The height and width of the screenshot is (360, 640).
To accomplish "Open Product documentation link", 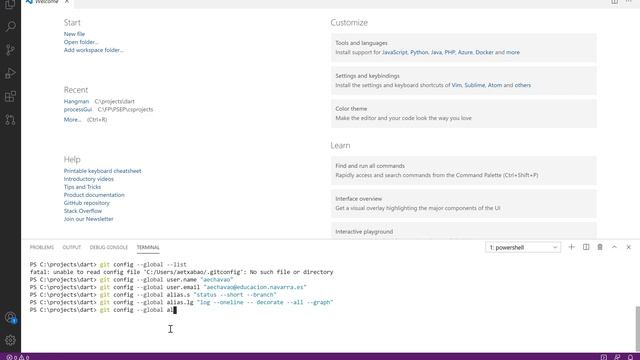I will [x=94, y=195].
